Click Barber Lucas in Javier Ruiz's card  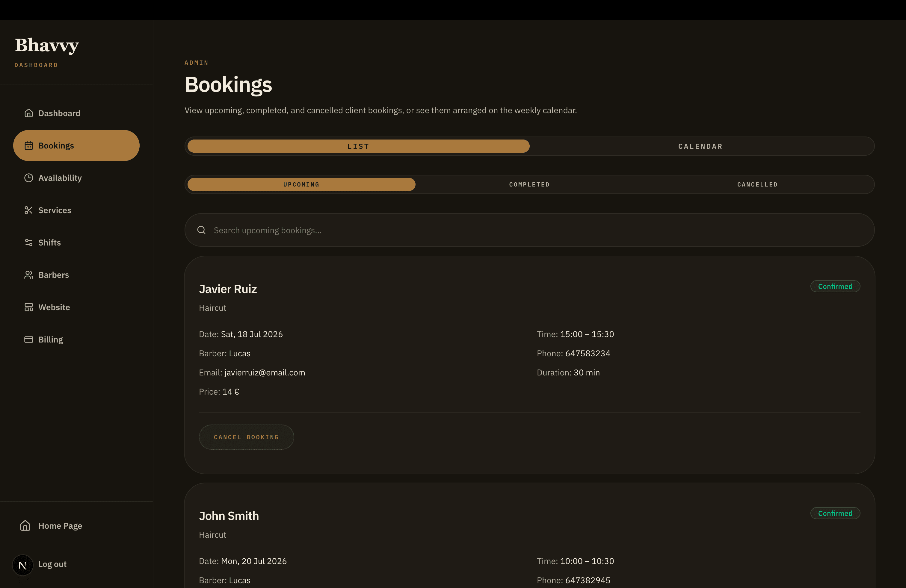pos(239,353)
